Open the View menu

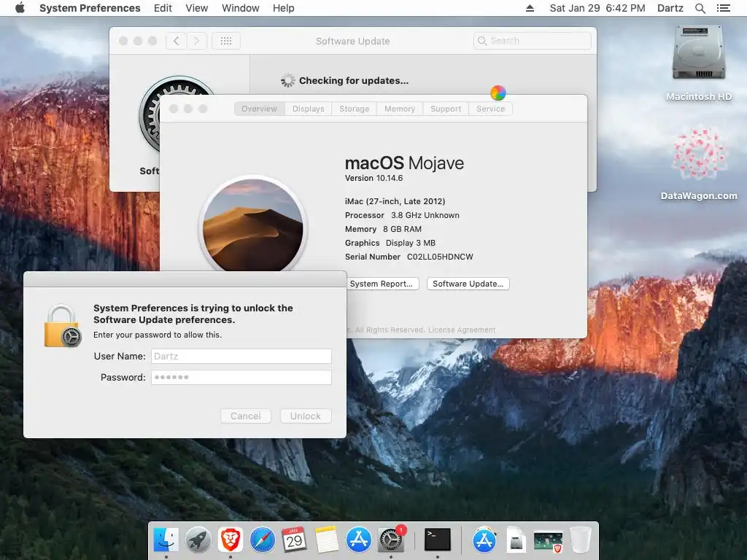point(197,8)
